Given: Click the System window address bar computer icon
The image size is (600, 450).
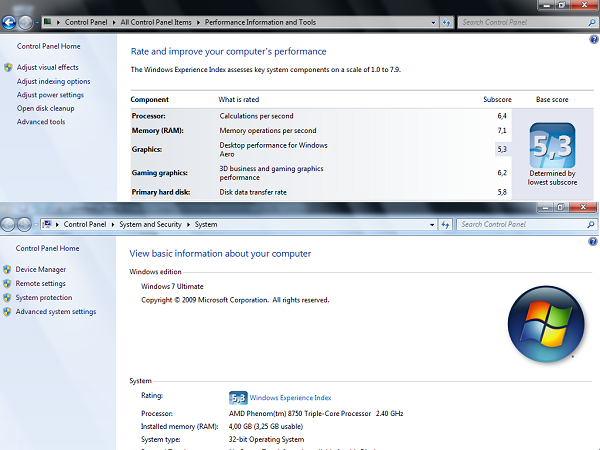Looking at the screenshot, I should point(47,224).
